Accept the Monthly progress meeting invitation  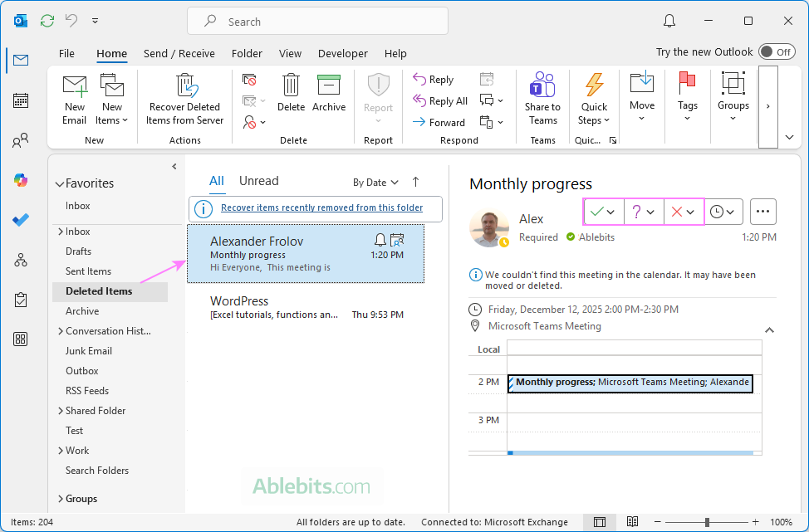pyautogui.click(x=597, y=212)
